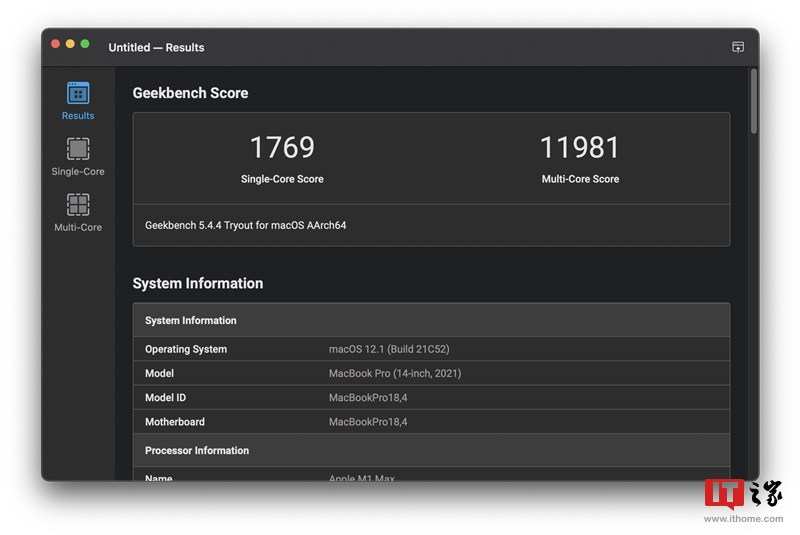
Task: Click the 11981 multi-core score value
Action: [580, 148]
